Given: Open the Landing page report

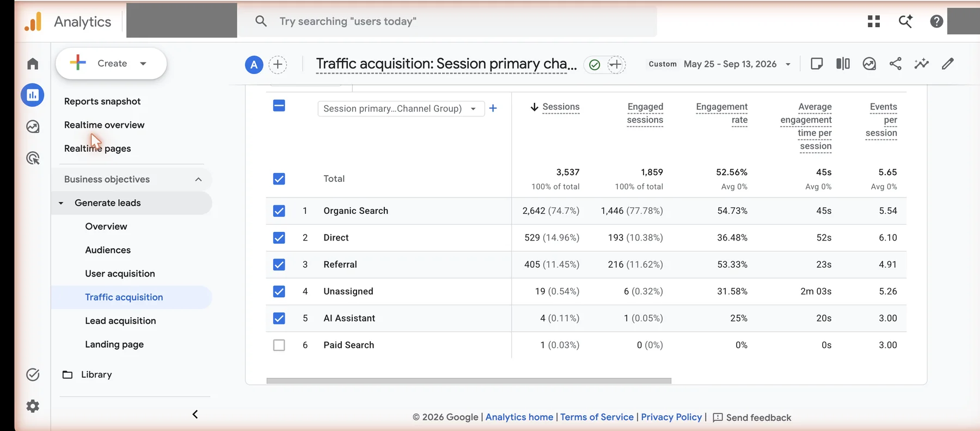Looking at the screenshot, I should tap(114, 344).
